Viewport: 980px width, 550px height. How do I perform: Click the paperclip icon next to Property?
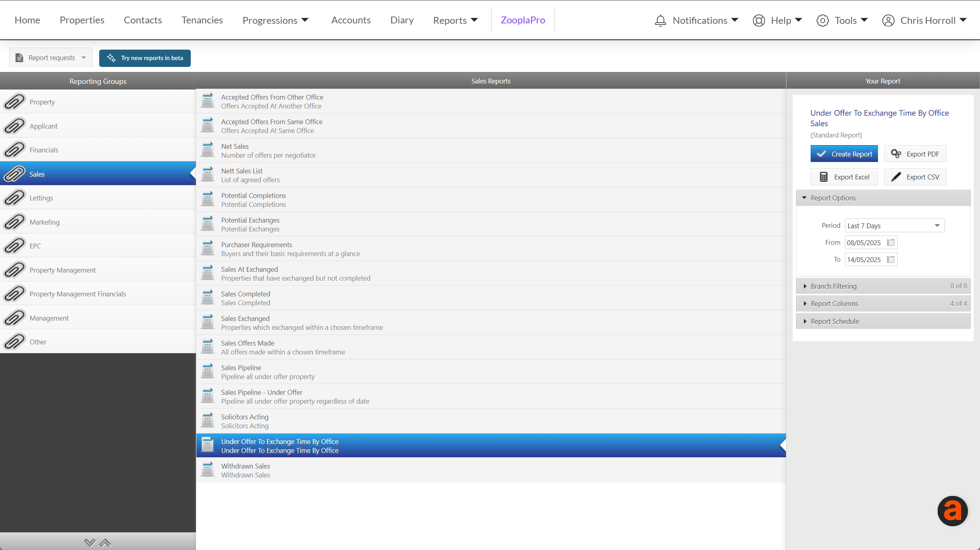coord(15,102)
